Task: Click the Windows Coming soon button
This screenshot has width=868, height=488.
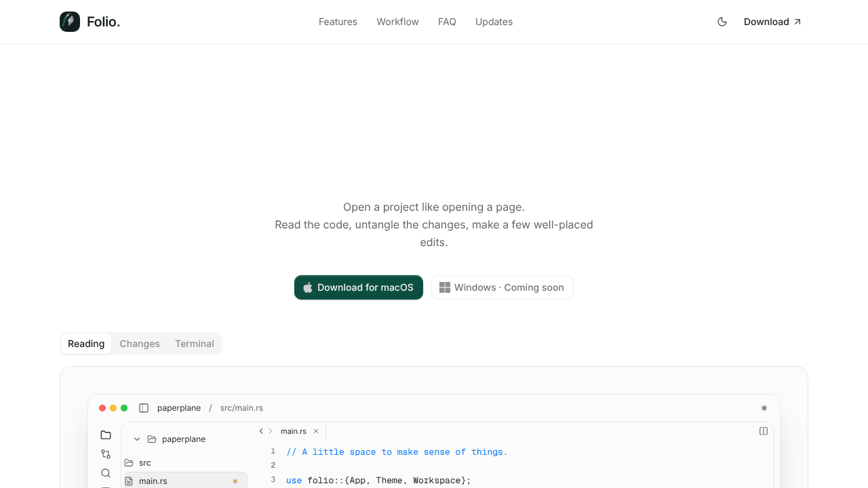Action: 502,287
